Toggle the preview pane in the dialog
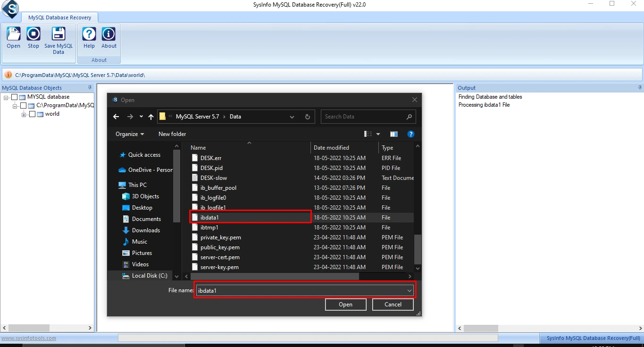This screenshot has width=644, height=347. click(394, 134)
